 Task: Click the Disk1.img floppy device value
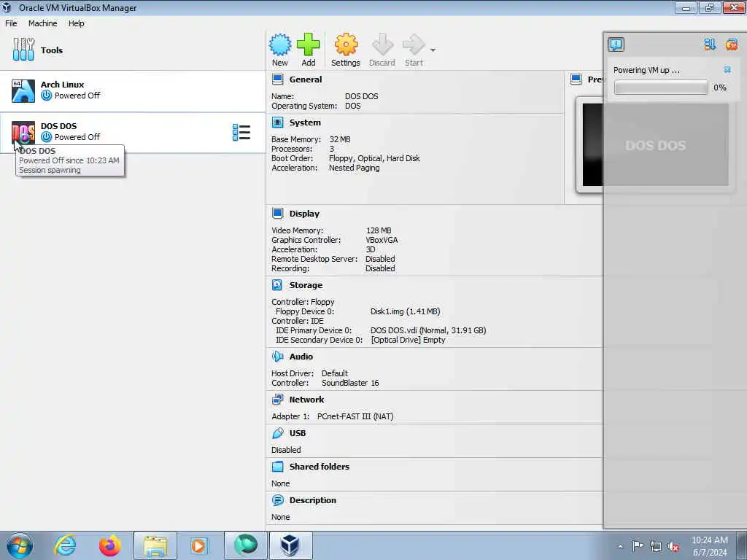[x=405, y=311]
